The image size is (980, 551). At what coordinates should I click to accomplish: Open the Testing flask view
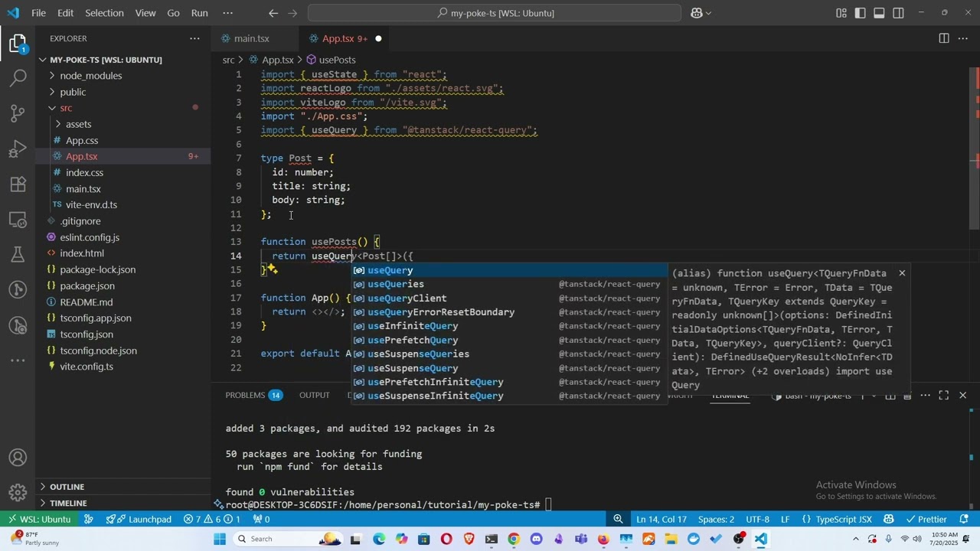[18, 254]
